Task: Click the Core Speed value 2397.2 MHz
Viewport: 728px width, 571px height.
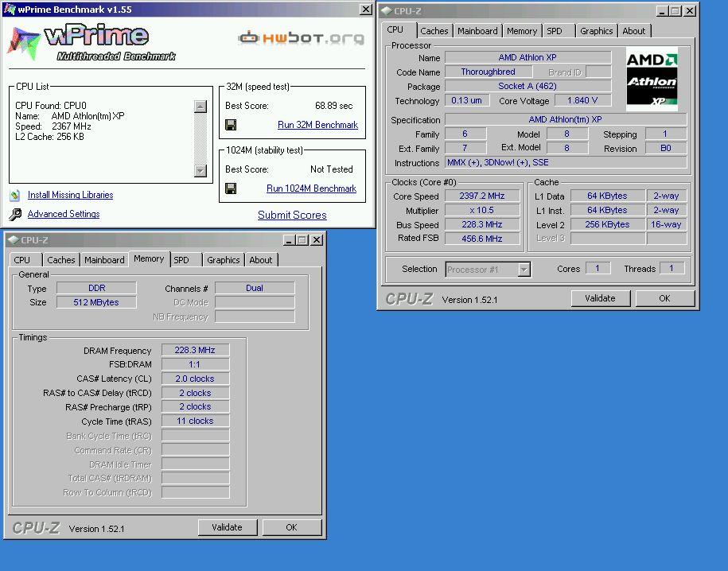Action: click(x=482, y=196)
